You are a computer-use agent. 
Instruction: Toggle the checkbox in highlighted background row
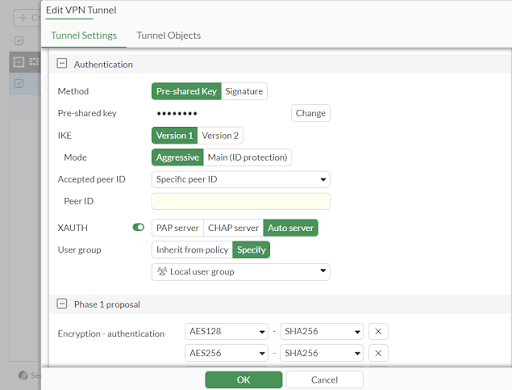19,83
